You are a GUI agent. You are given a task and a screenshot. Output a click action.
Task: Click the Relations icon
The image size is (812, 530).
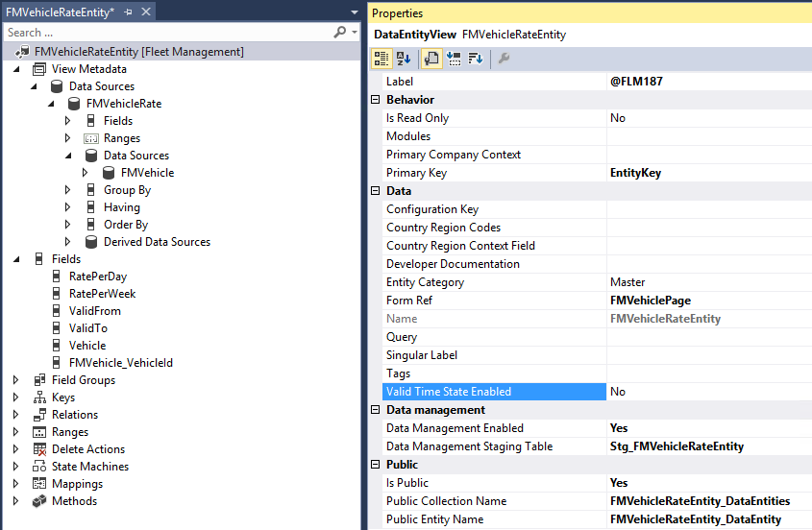pyautogui.click(x=39, y=415)
